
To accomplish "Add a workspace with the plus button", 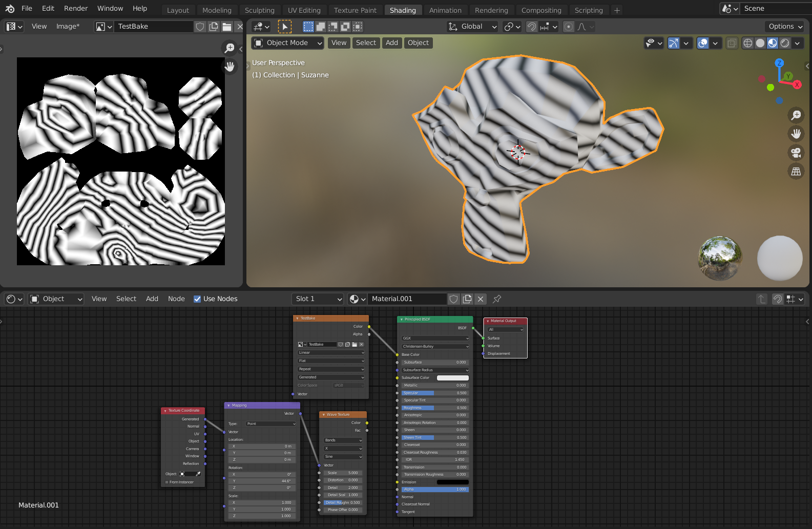I will tap(617, 10).
